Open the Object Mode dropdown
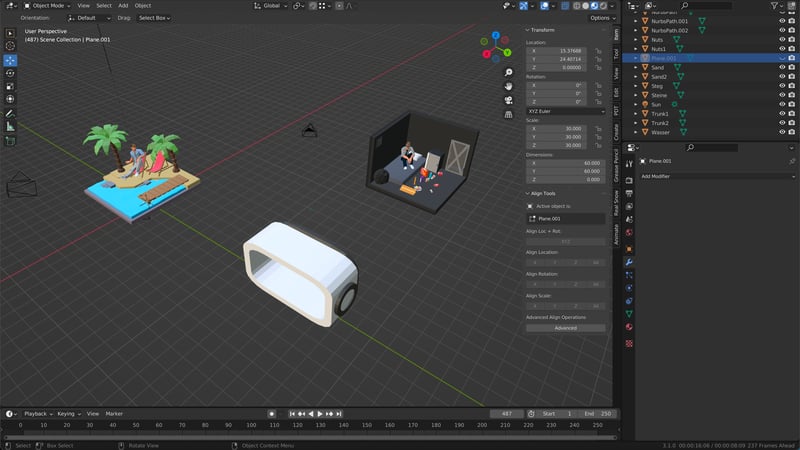800x450 pixels. (48, 5)
